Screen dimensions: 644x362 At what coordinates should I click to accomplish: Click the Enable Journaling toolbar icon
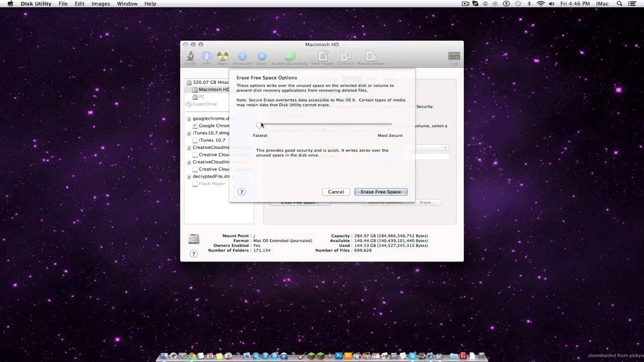tap(289, 57)
